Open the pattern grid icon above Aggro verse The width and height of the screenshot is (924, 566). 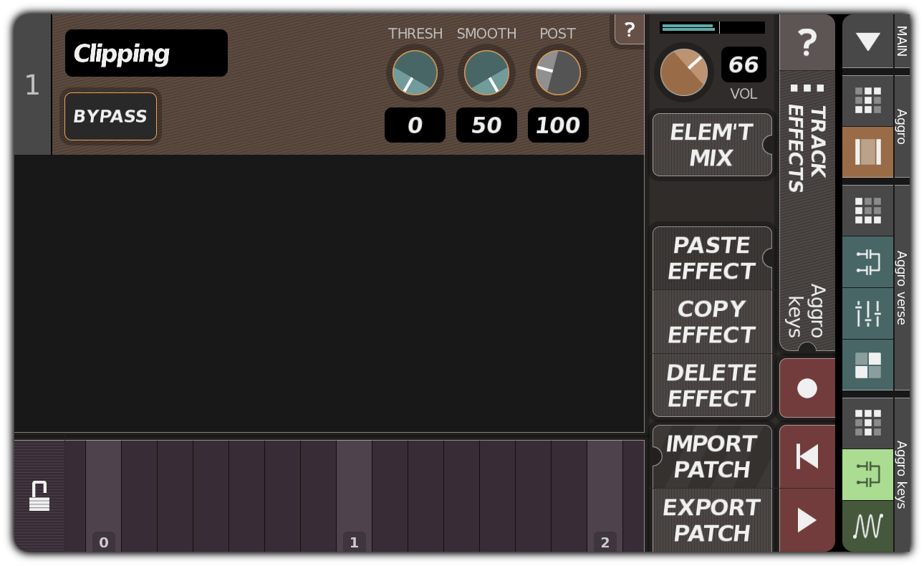pos(867,210)
